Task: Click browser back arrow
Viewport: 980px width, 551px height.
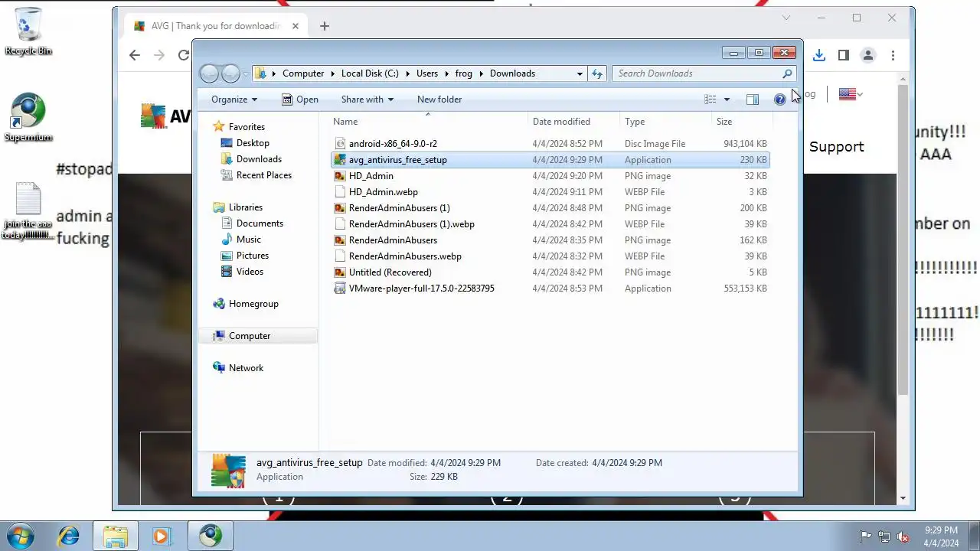Action: click(x=135, y=55)
